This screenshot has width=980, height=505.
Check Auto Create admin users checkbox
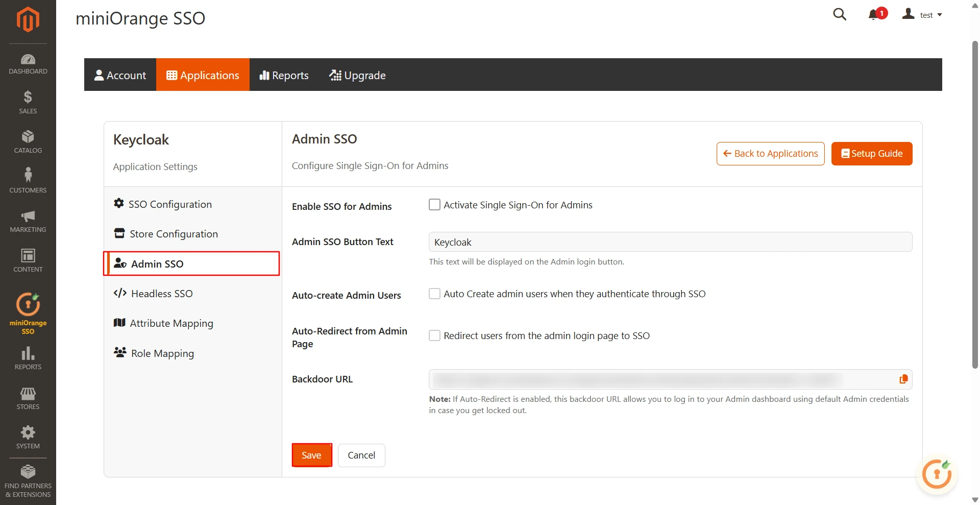434,294
